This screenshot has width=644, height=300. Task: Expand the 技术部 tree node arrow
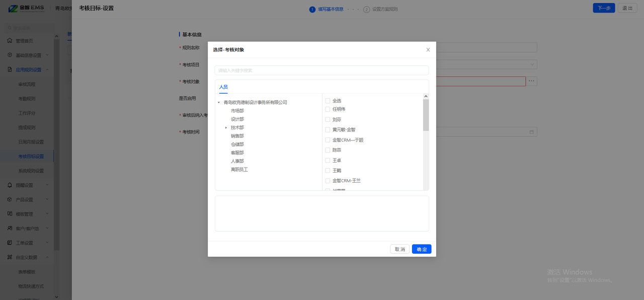[x=226, y=128]
